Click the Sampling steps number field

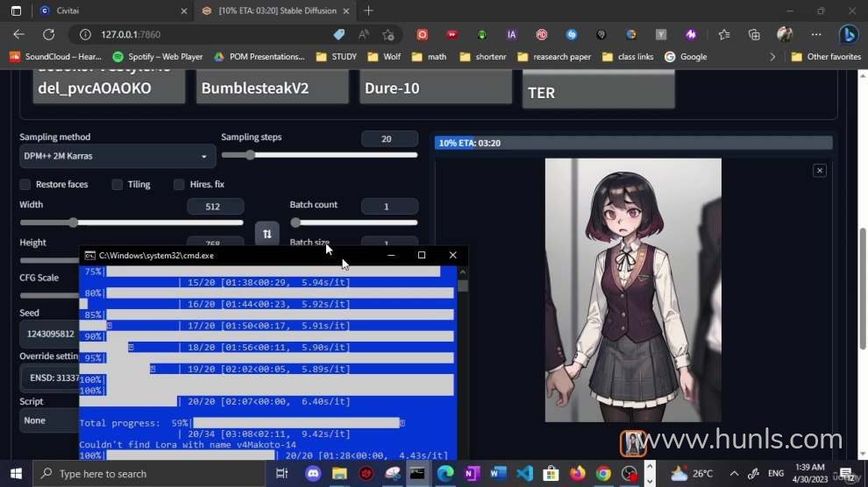click(389, 139)
